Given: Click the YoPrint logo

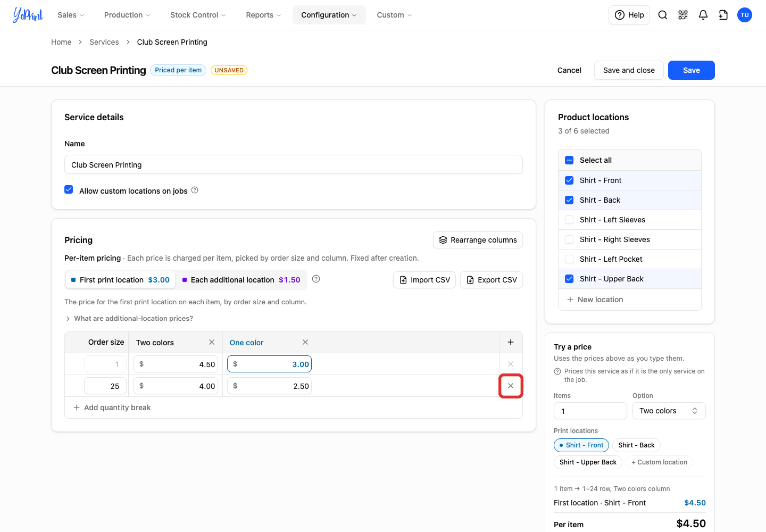Looking at the screenshot, I should pos(28,15).
